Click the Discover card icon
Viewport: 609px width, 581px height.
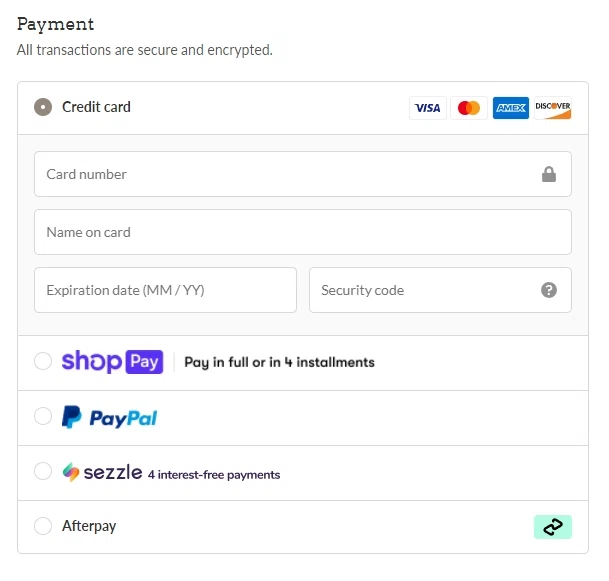[553, 108]
